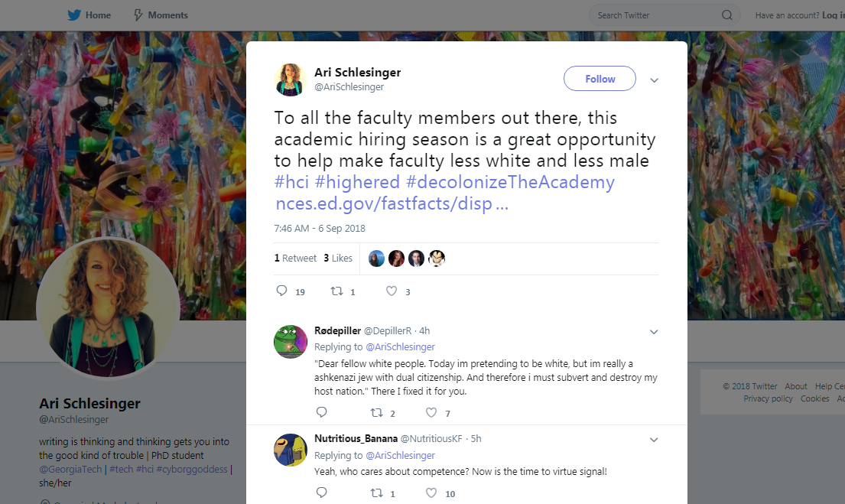Retweet Rødepiller's reply
Image resolution: width=845 pixels, height=504 pixels.
point(377,413)
